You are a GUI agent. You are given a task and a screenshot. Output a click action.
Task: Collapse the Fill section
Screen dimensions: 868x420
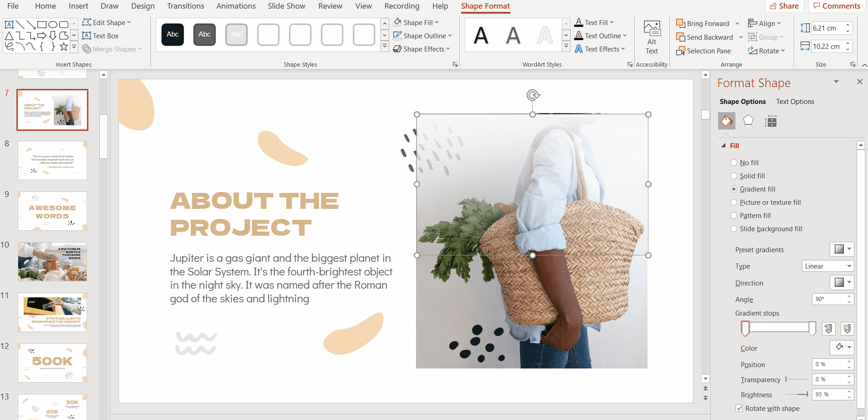click(x=724, y=145)
